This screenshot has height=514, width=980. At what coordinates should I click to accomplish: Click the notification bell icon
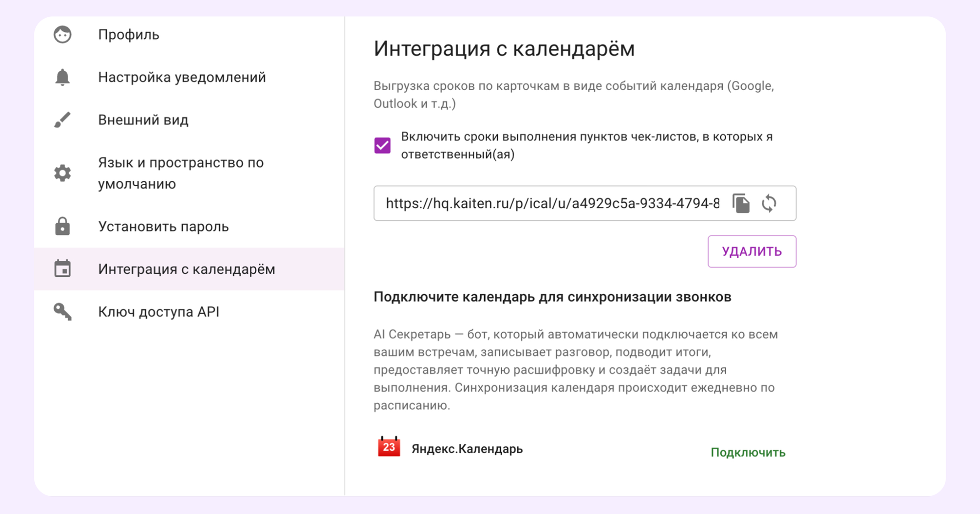coord(63,77)
